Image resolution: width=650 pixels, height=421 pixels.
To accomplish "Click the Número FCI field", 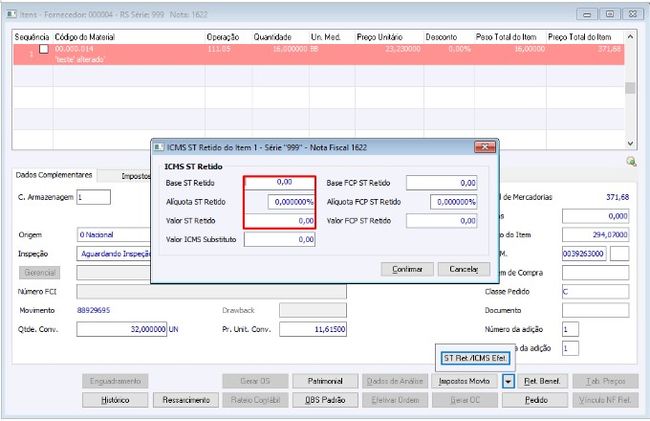I will [211, 292].
